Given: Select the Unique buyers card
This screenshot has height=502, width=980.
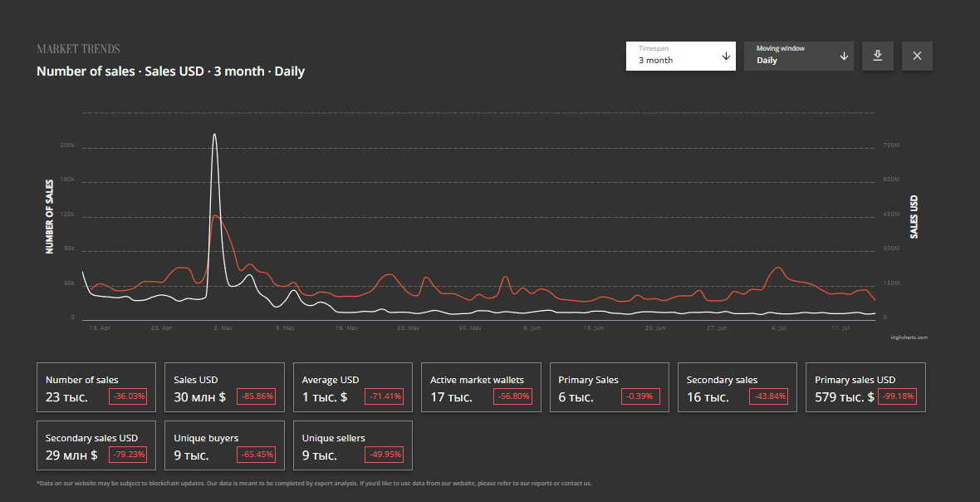Looking at the screenshot, I should 224,445.
